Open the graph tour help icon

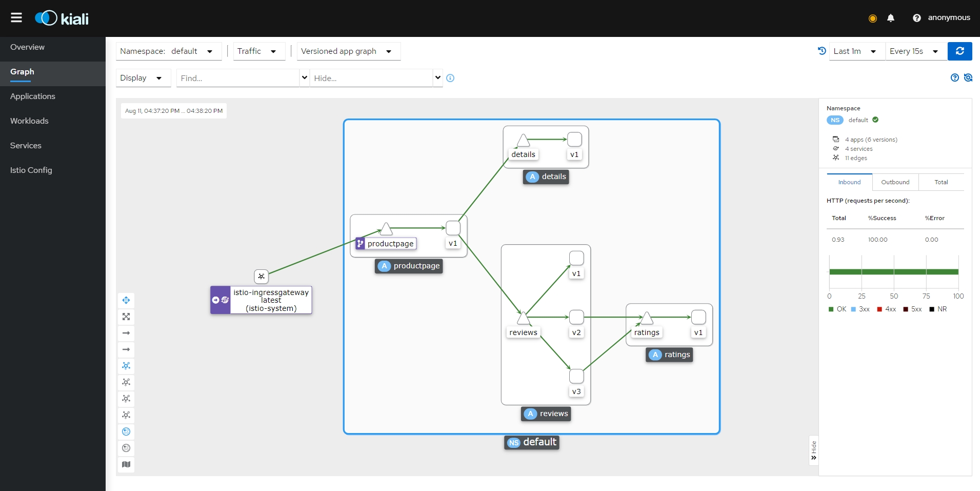click(x=954, y=77)
